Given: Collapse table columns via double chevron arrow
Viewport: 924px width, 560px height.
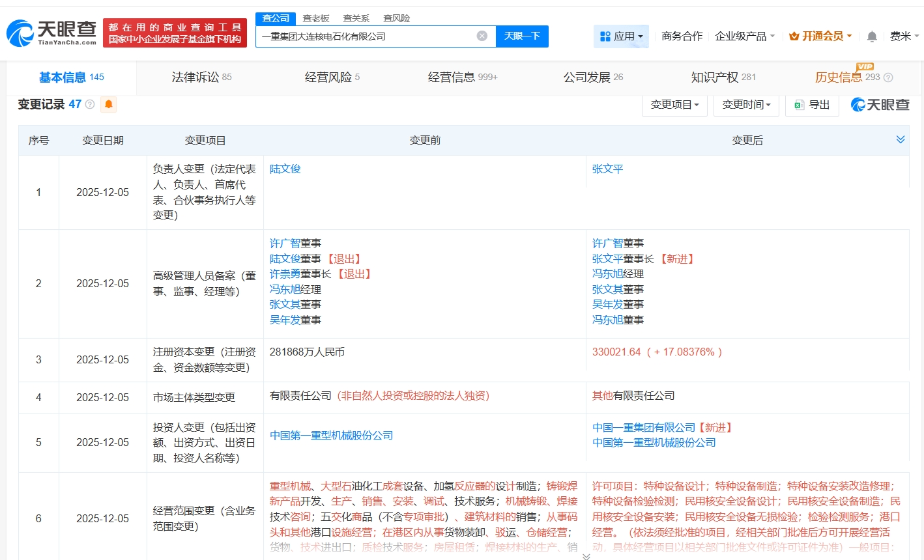Looking at the screenshot, I should (x=901, y=139).
